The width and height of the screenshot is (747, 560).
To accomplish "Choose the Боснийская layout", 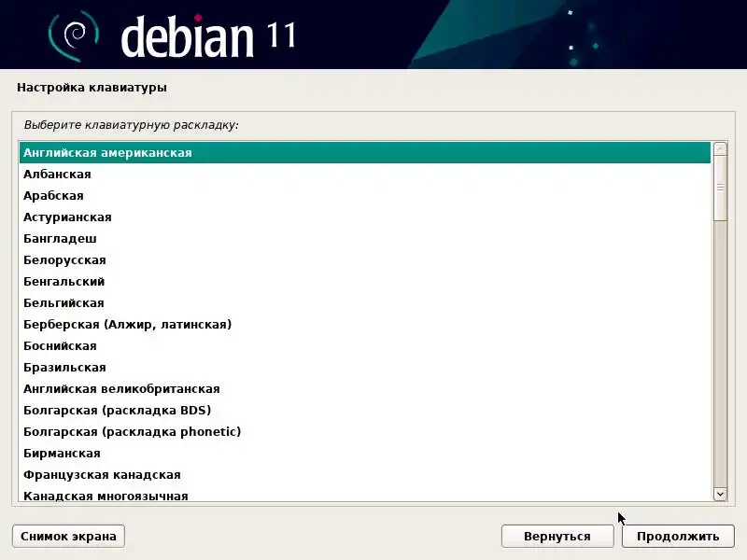I will tap(365, 345).
